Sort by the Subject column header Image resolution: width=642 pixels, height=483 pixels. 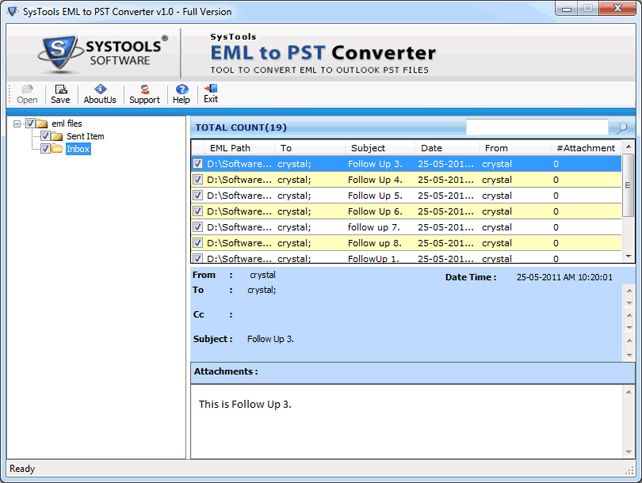pyautogui.click(x=368, y=148)
